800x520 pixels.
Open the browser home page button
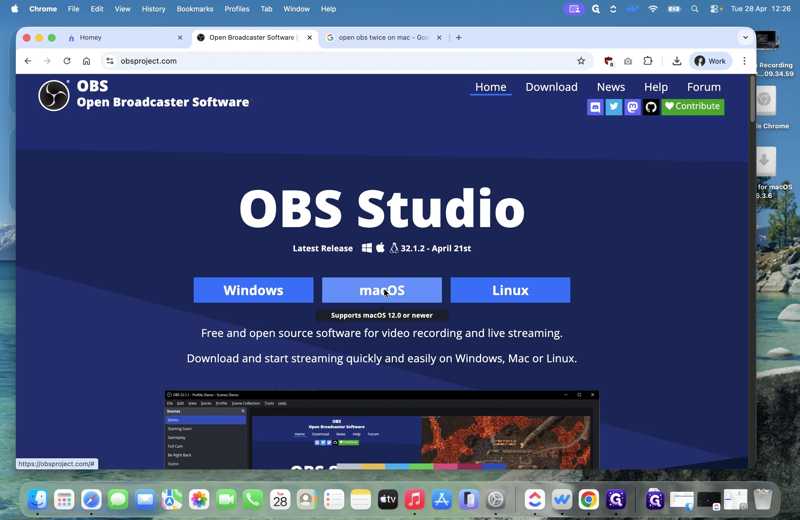point(86,61)
